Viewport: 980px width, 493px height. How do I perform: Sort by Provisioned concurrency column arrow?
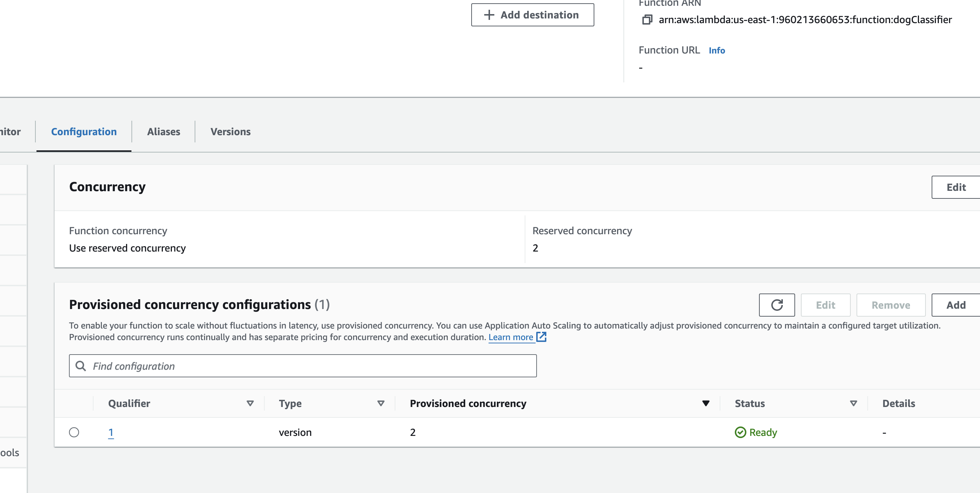pos(706,403)
